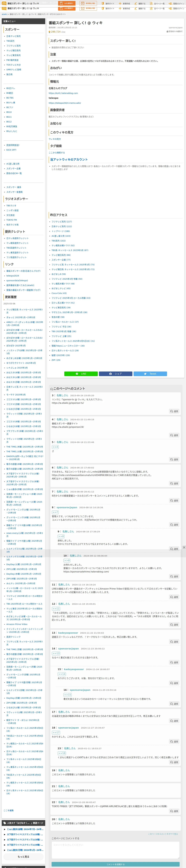Open 日本テレビ系列 in sidebar menu
The height and width of the screenshot is (868, 186).
13,36
